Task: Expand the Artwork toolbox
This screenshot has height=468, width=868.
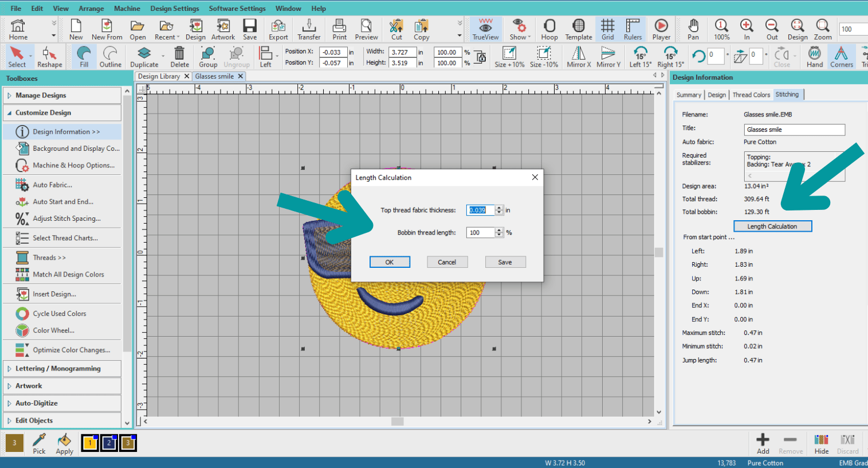Action: click(62, 385)
